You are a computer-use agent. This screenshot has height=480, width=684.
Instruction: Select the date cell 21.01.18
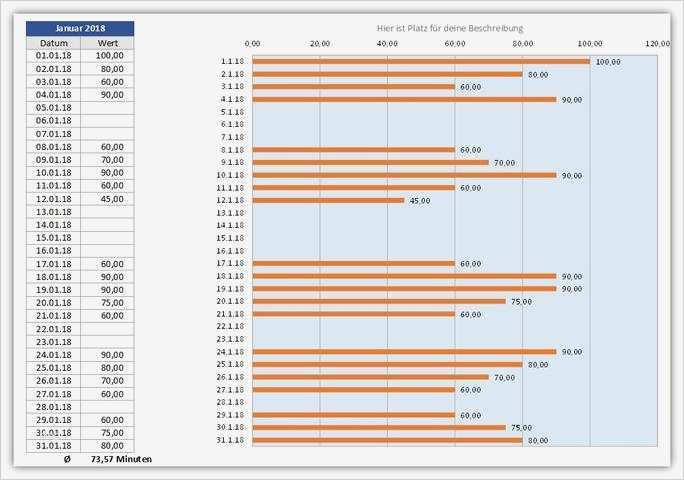click(54, 315)
